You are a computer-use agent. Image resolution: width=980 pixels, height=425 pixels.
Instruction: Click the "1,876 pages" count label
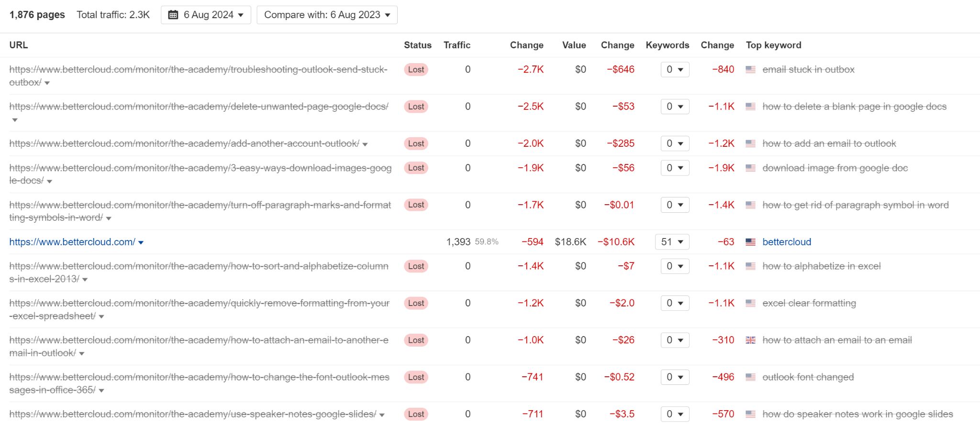(x=37, y=15)
